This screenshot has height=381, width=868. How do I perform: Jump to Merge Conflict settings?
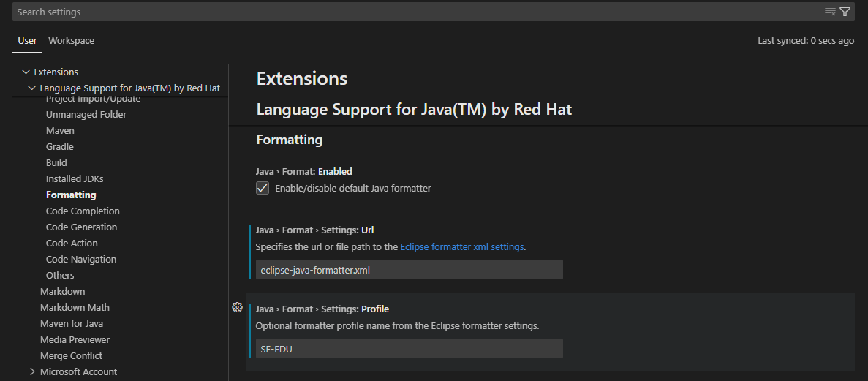coord(71,355)
